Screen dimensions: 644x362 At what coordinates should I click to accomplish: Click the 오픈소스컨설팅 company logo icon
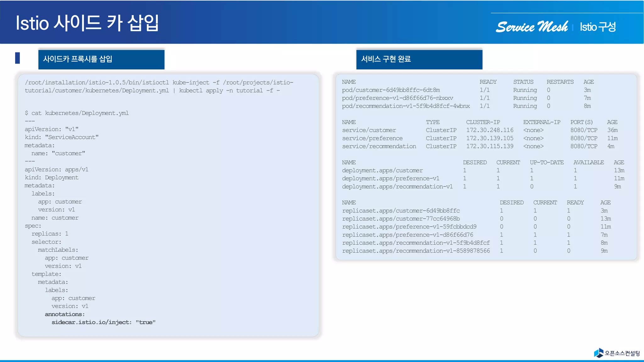pyautogui.click(x=598, y=353)
